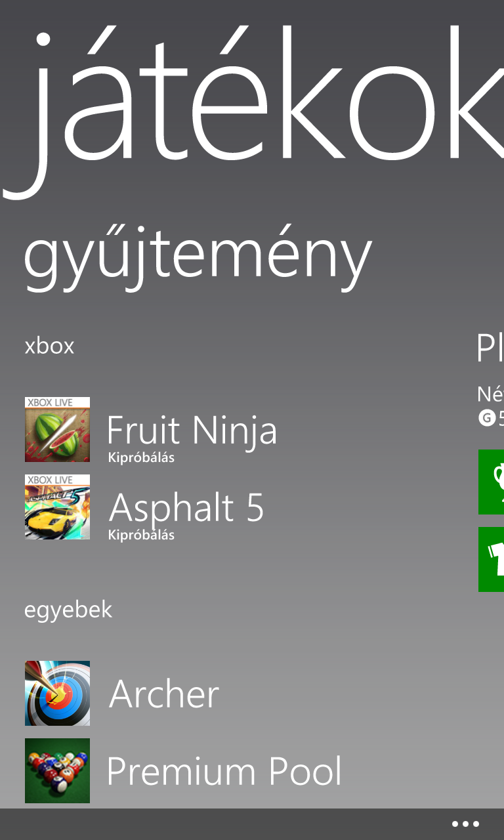The width and height of the screenshot is (504, 840).
Task: Open the Fruit Ninja game icon
Action: (x=57, y=429)
